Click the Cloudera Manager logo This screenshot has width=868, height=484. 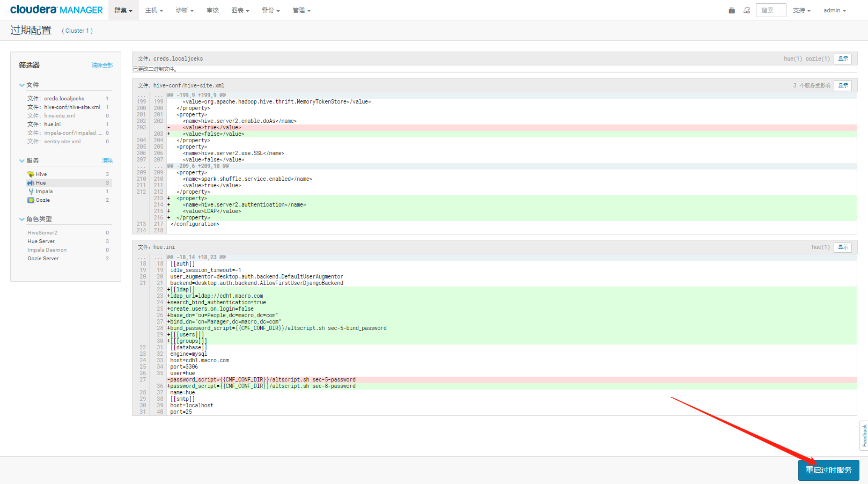[56, 10]
